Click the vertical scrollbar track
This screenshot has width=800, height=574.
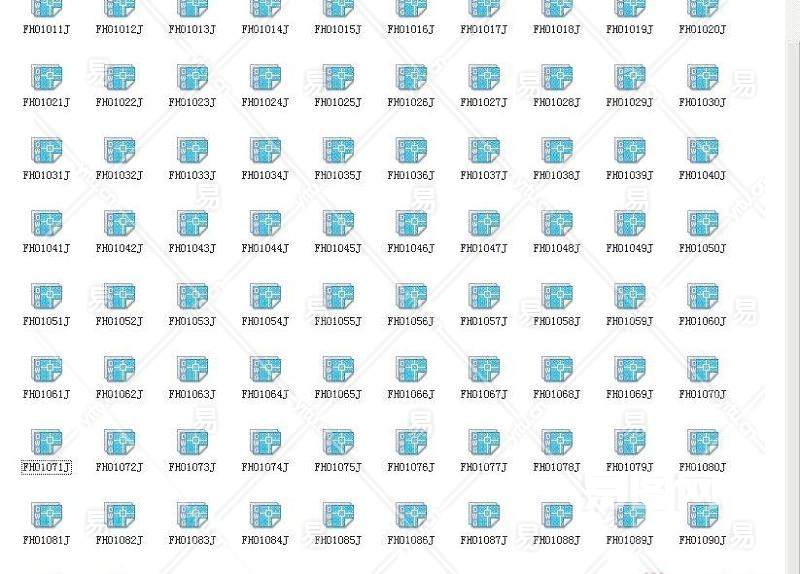pyautogui.click(x=792, y=306)
